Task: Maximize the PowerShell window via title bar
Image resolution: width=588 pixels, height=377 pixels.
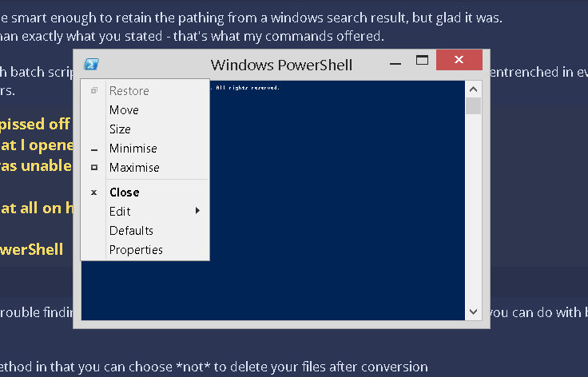Action: [x=422, y=61]
